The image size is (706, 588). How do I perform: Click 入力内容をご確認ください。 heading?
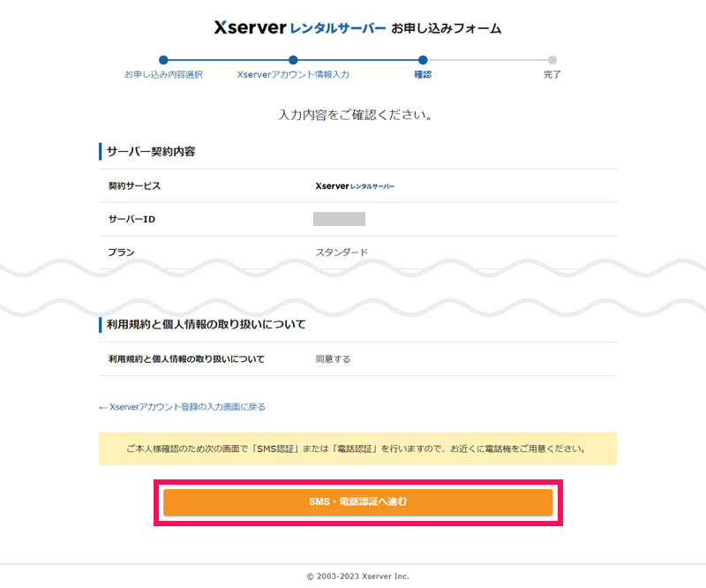tap(356, 115)
